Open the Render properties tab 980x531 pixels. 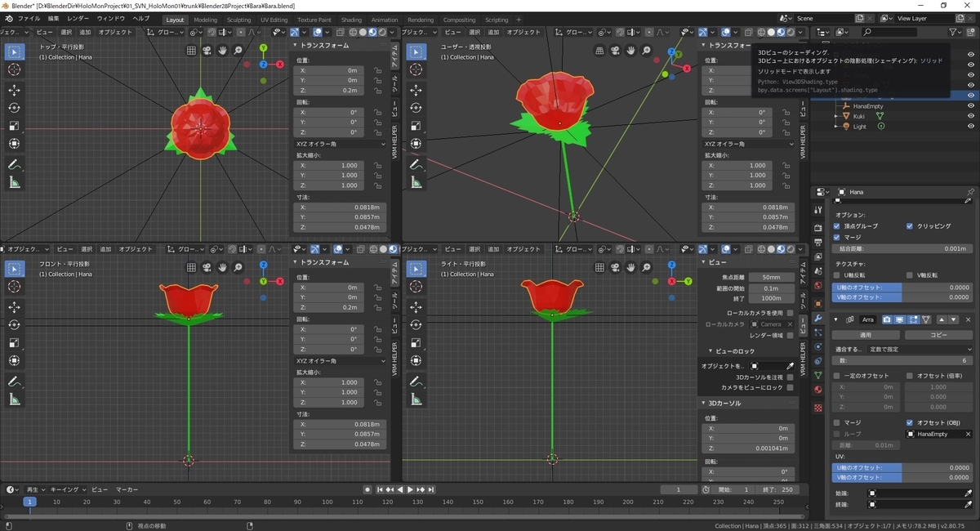click(x=817, y=228)
